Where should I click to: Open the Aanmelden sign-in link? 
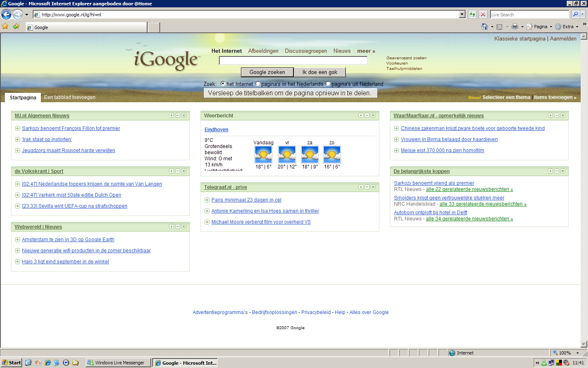click(x=563, y=39)
